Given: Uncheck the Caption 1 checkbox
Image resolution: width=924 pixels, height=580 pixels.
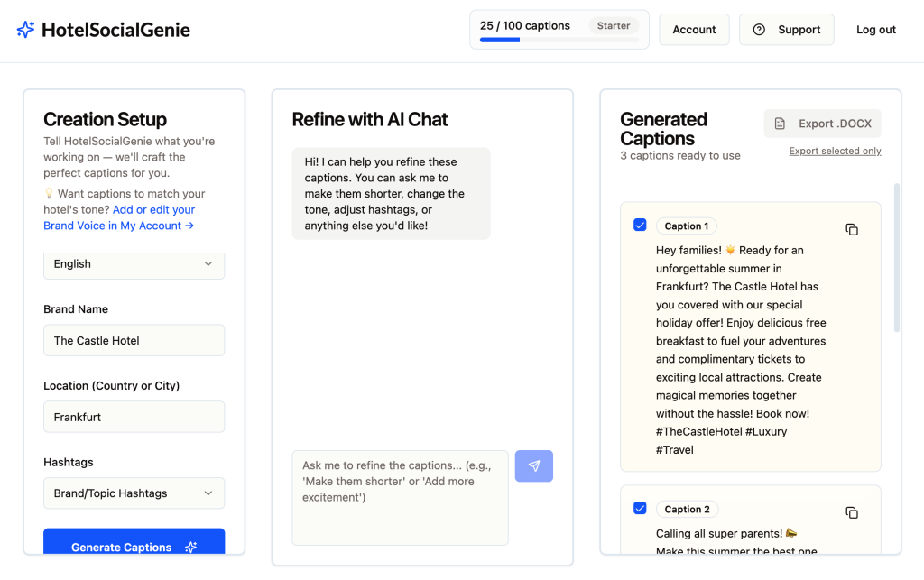Looking at the screenshot, I should pyautogui.click(x=640, y=225).
